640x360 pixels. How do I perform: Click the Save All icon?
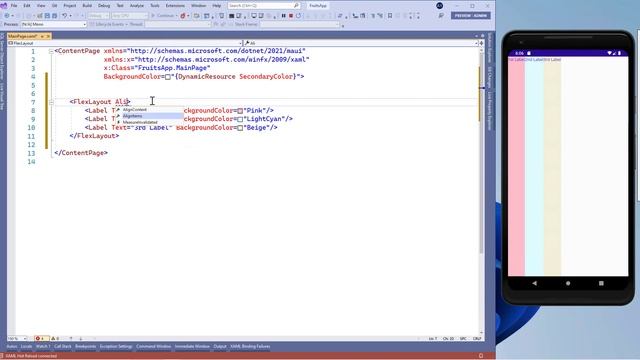pyautogui.click(x=54, y=16)
